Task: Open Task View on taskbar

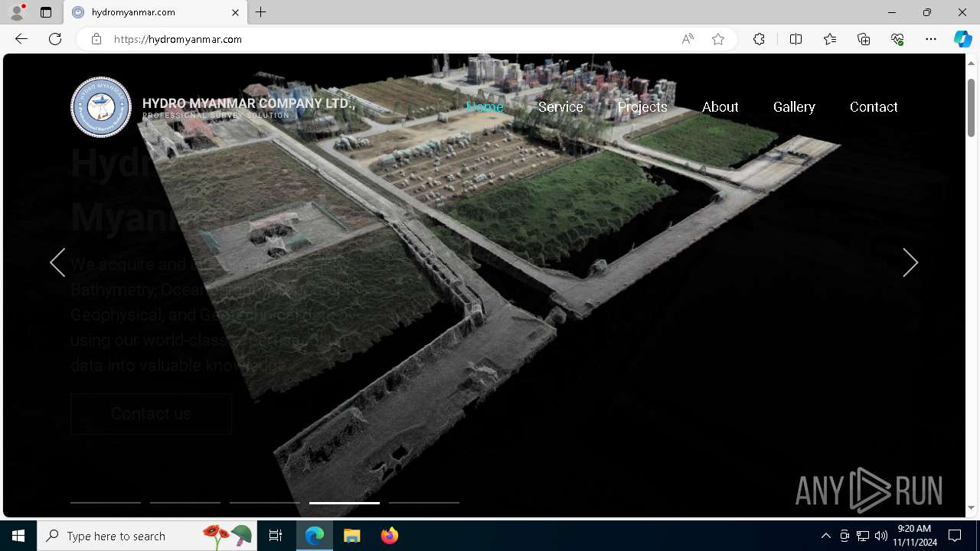Action: click(x=276, y=536)
